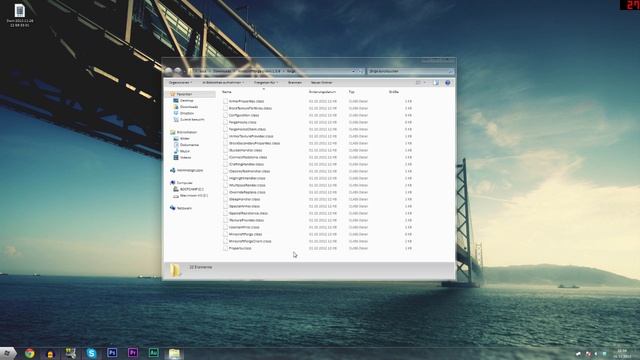
Task: Open Zuletzt besucht in navigation pane
Action: tap(192, 120)
